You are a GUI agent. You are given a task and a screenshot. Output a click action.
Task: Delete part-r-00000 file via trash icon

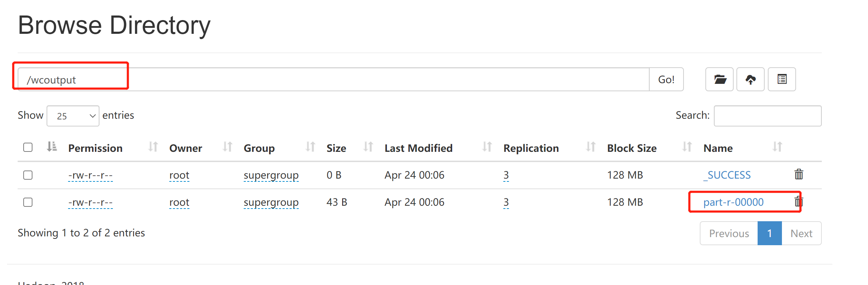pos(799,202)
